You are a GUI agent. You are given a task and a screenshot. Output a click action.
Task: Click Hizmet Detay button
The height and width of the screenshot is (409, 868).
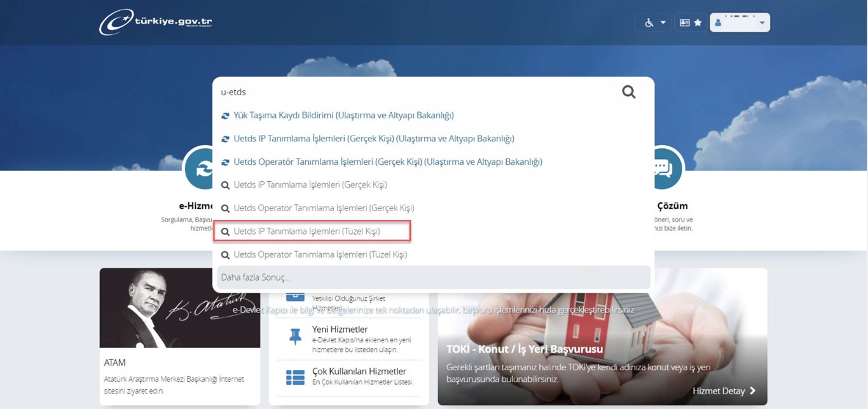click(x=724, y=391)
